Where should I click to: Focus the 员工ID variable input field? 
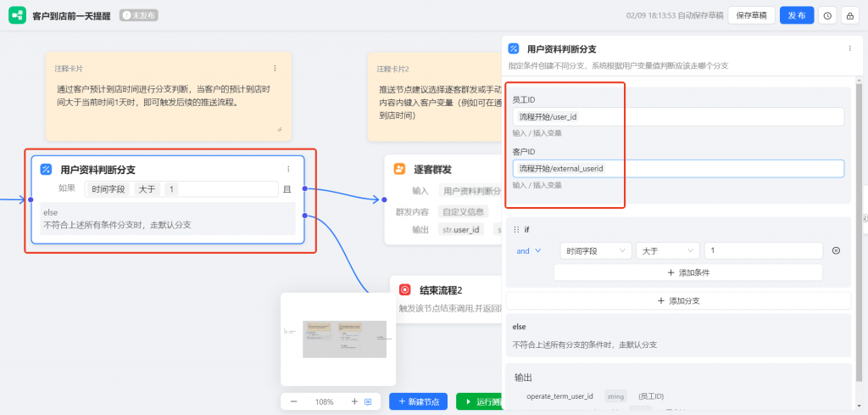(x=678, y=117)
